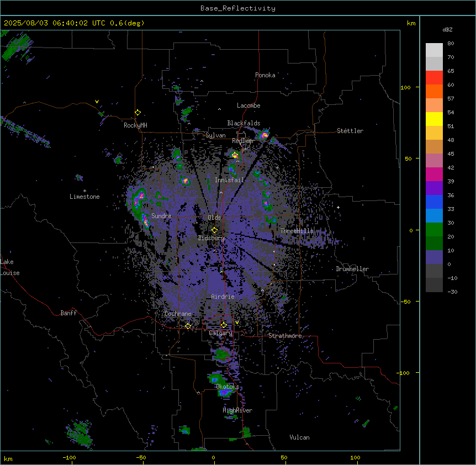The width and height of the screenshot is (476, 465).
Task: Click the Limestone label
Action: [x=84, y=197]
